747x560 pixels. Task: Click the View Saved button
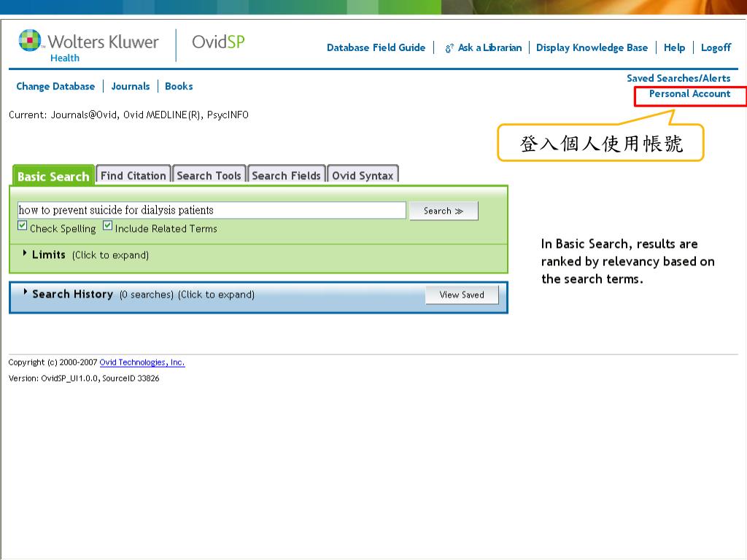click(462, 295)
